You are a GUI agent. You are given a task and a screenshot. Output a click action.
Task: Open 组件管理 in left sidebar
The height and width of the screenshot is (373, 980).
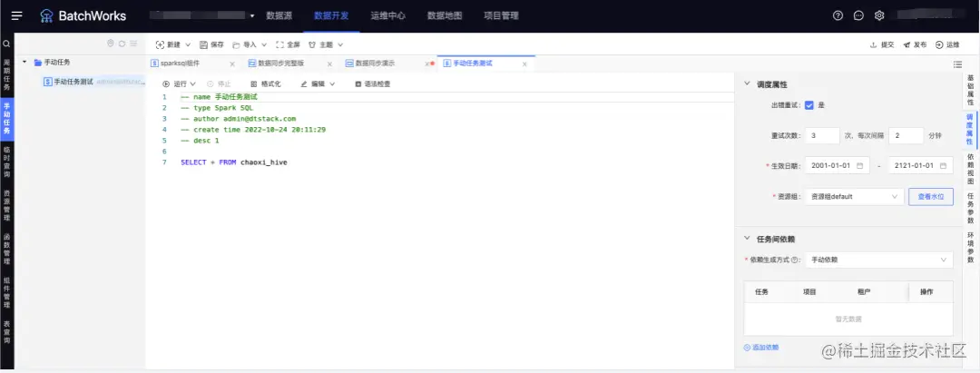click(x=7, y=292)
